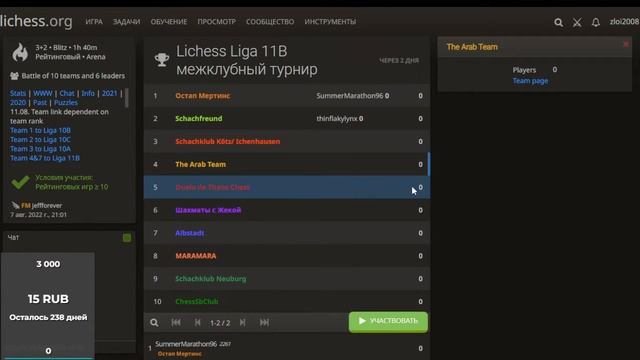This screenshot has width=640, height=360.
Task: Select team Schachklub Kötz/ Ichenhausen
Action: (x=287, y=141)
